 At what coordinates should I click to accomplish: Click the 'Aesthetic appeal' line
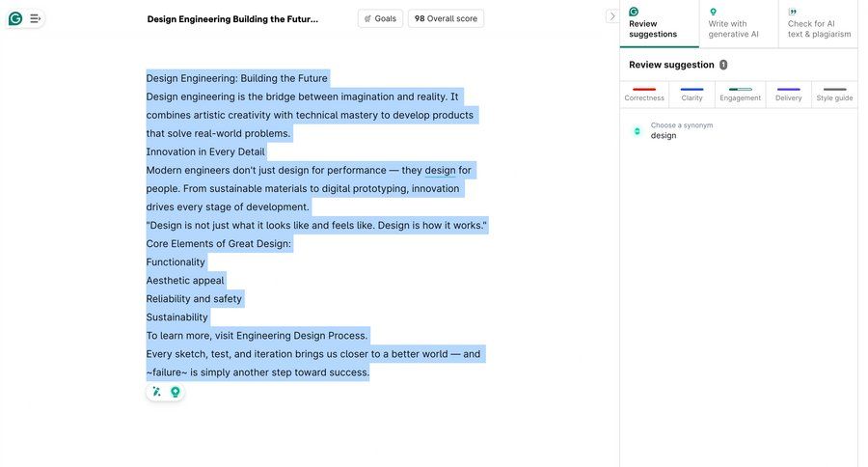pos(185,281)
